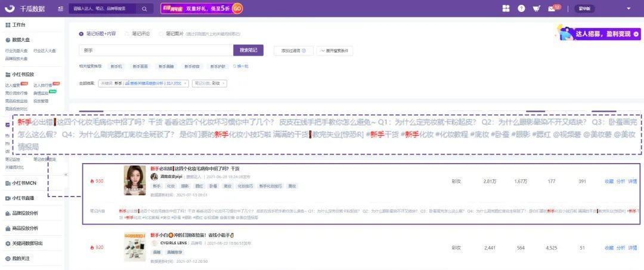Click the magnifier icon in top search bar

[144, 9]
